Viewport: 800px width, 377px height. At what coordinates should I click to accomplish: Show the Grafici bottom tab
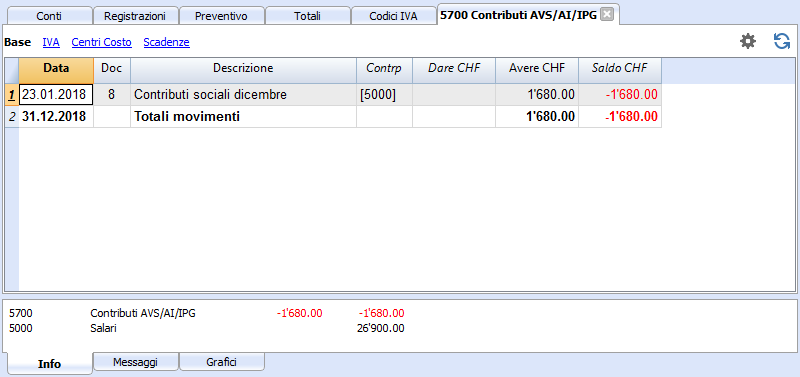pyautogui.click(x=221, y=362)
